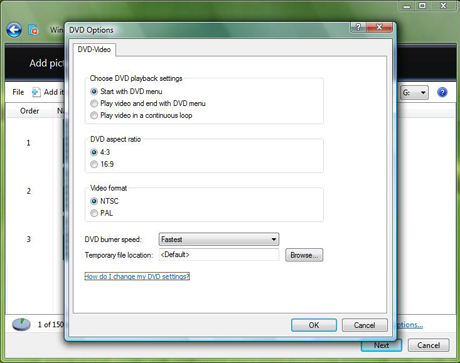Open the File menu
Image resolution: width=460 pixels, height=363 pixels.
pos(18,92)
